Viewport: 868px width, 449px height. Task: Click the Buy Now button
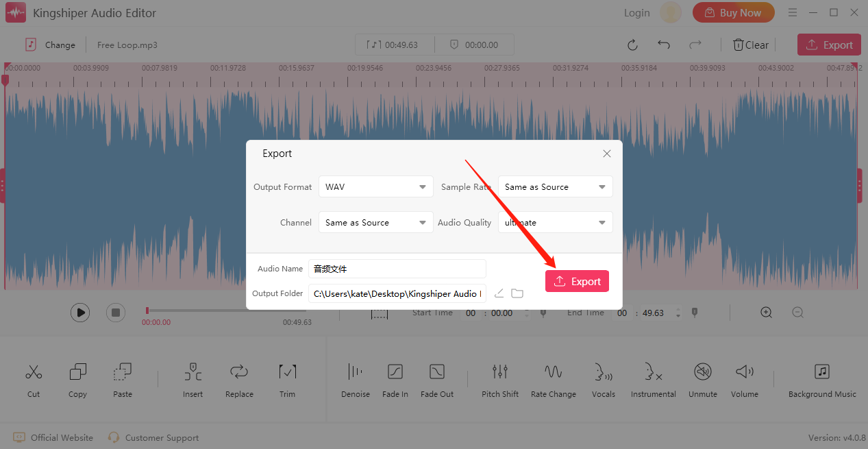pos(733,12)
